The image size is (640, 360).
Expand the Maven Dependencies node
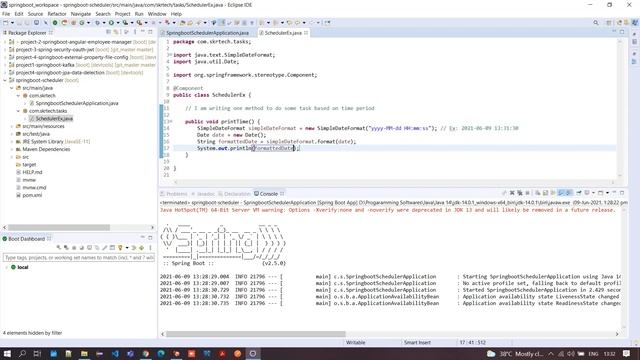pyautogui.click(x=11, y=149)
